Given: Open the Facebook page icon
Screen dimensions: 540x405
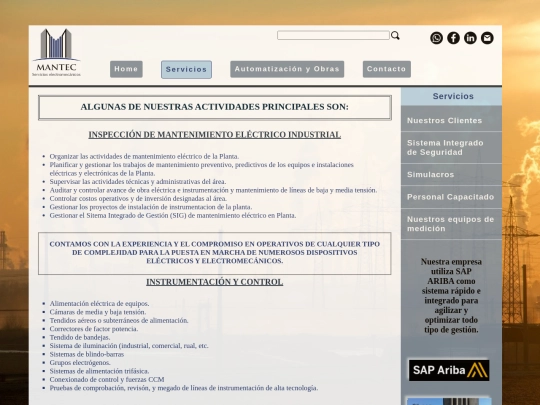Looking at the screenshot, I should click(453, 38).
